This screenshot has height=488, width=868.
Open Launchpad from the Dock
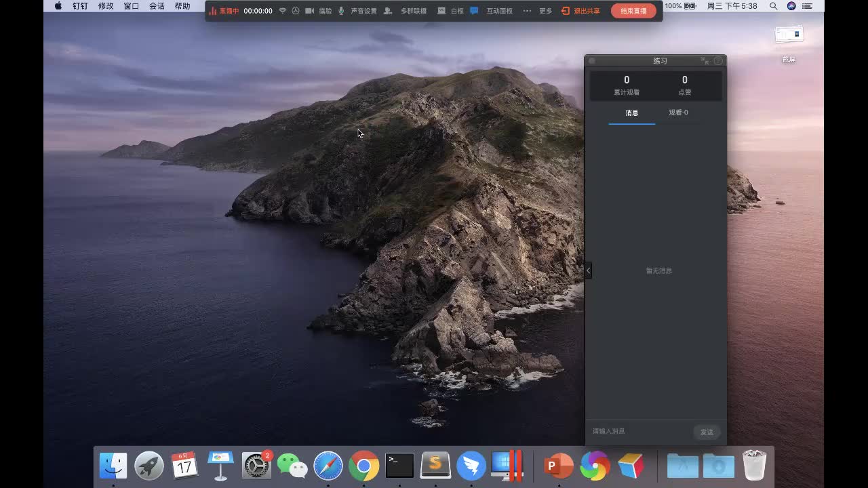149,466
